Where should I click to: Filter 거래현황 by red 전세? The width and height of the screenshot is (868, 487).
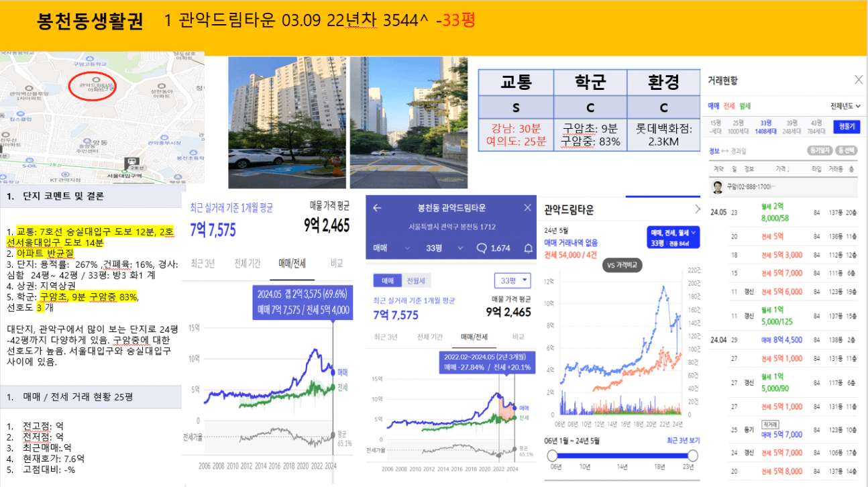(728, 106)
